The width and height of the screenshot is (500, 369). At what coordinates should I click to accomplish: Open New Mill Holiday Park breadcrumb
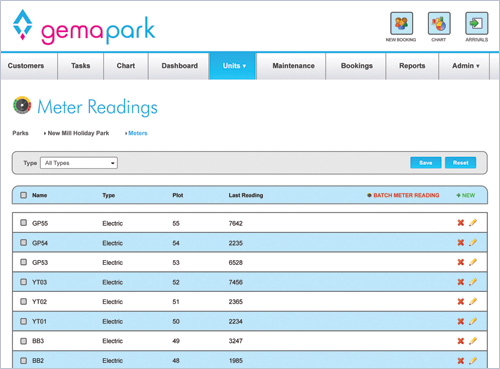(x=78, y=133)
